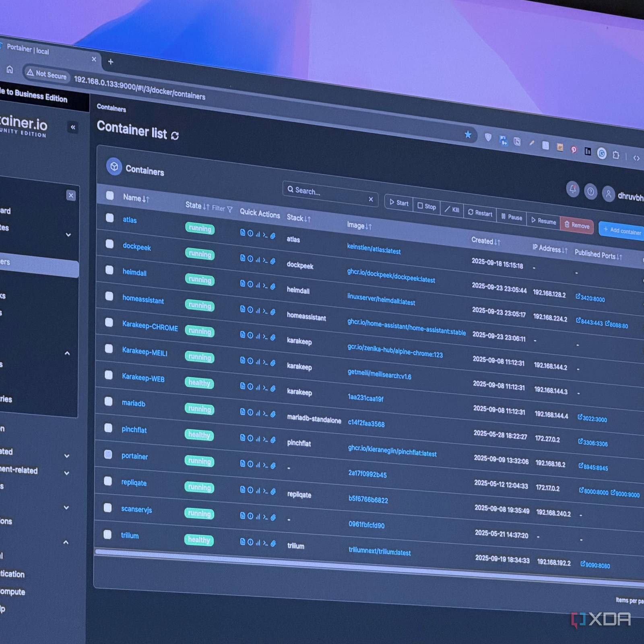Sort containers by Stack column
Image resolution: width=644 pixels, height=644 pixels.
point(299,218)
